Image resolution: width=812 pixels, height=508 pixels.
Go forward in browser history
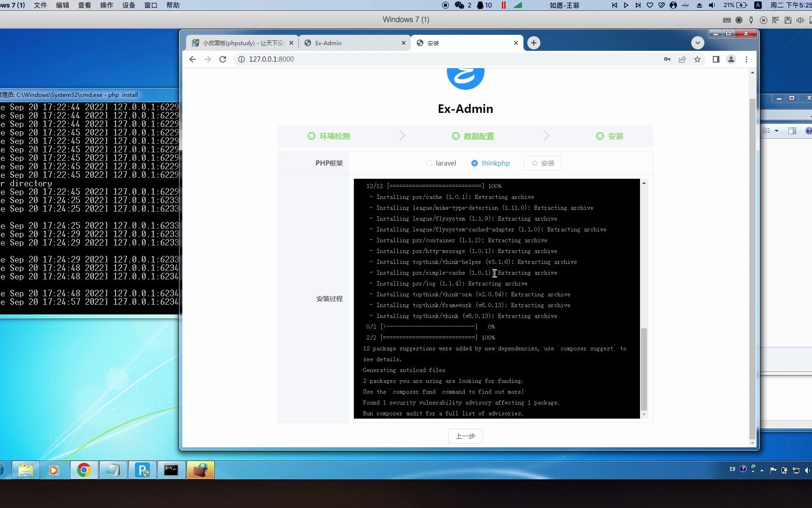pos(208,59)
